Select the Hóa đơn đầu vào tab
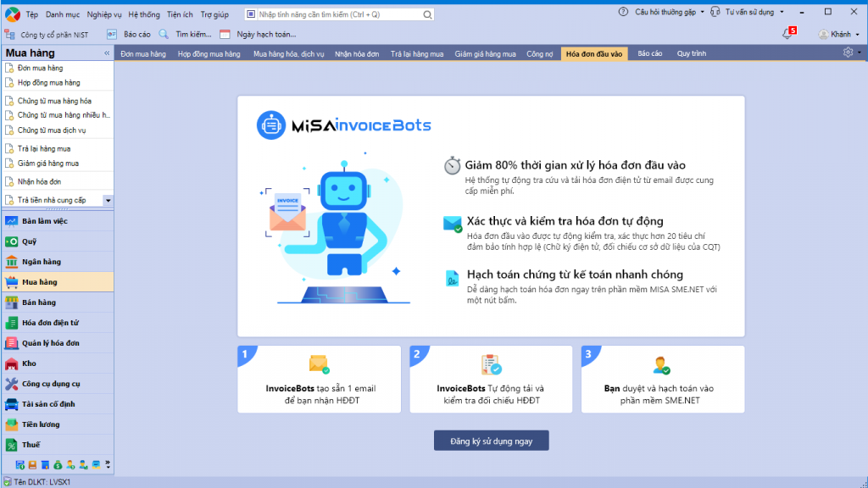 pyautogui.click(x=594, y=53)
